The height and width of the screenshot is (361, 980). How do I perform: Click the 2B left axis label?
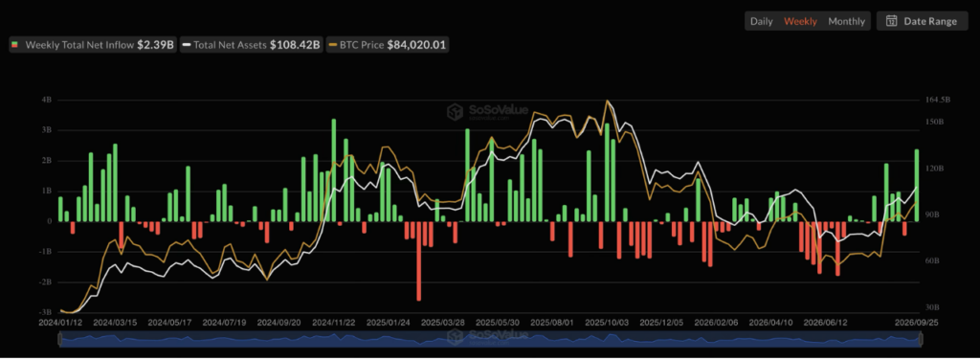pyautogui.click(x=47, y=161)
